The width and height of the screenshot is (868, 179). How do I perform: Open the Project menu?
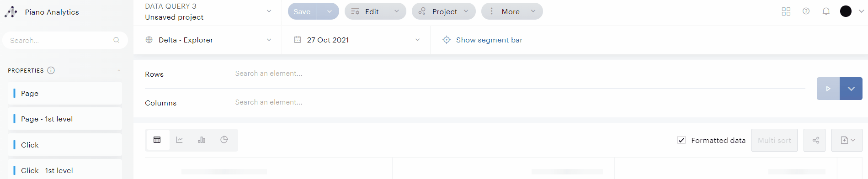(x=444, y=11)
